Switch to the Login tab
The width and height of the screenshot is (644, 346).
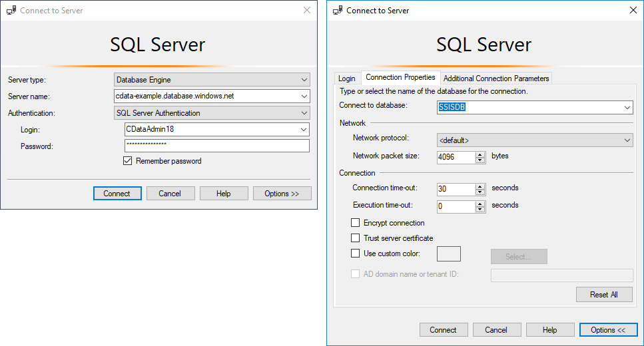click(x=346, y=79)
